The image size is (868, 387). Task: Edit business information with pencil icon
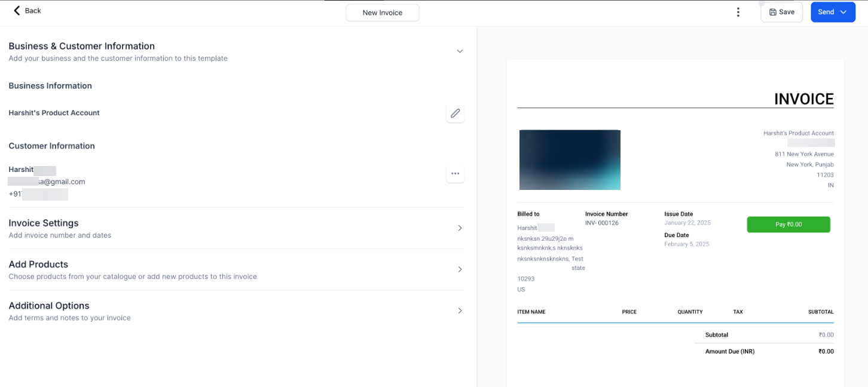pos(456,113)
